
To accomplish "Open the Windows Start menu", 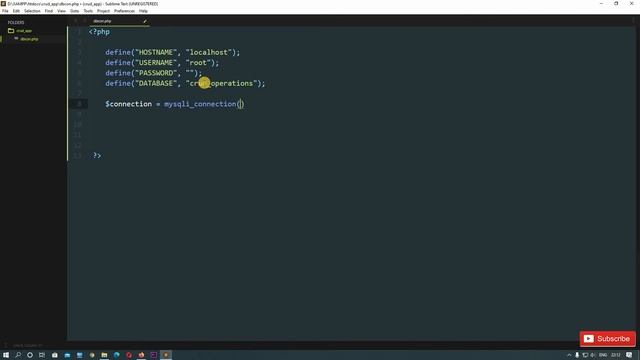I will coord(6,355).
